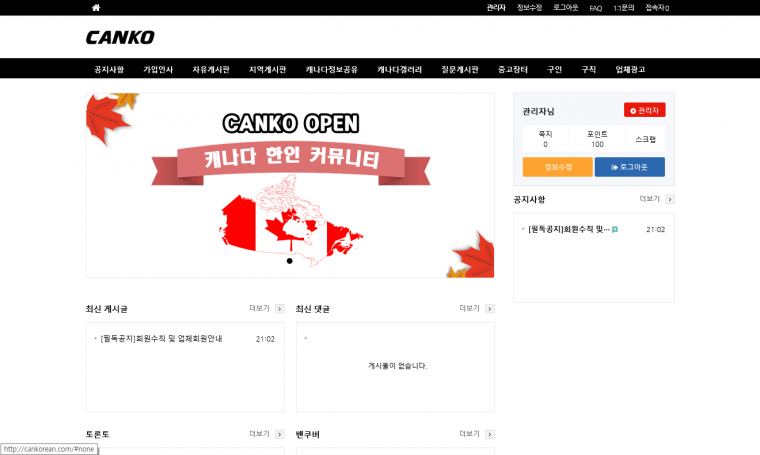Image resolution: width=760 pixels, height=455 pixels.
Task: Open the 가입인사 menu item
Action: click(158, 69)
